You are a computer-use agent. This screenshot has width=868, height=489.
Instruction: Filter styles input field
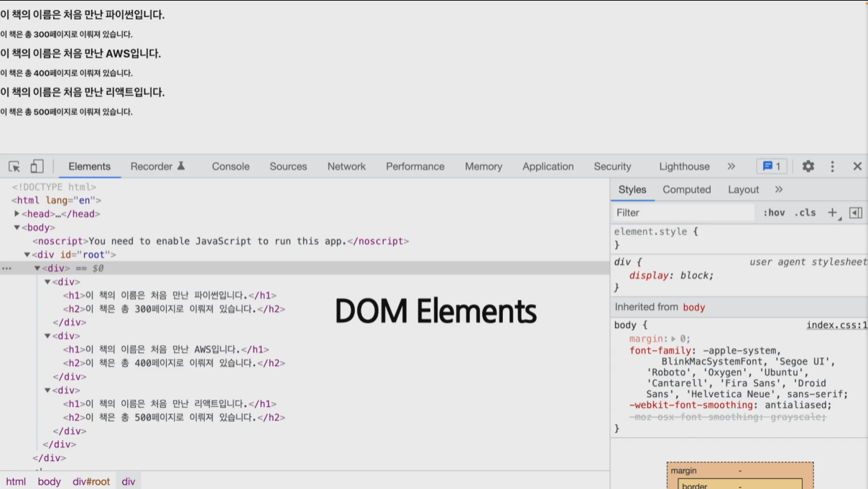click(x=685, y=212)
